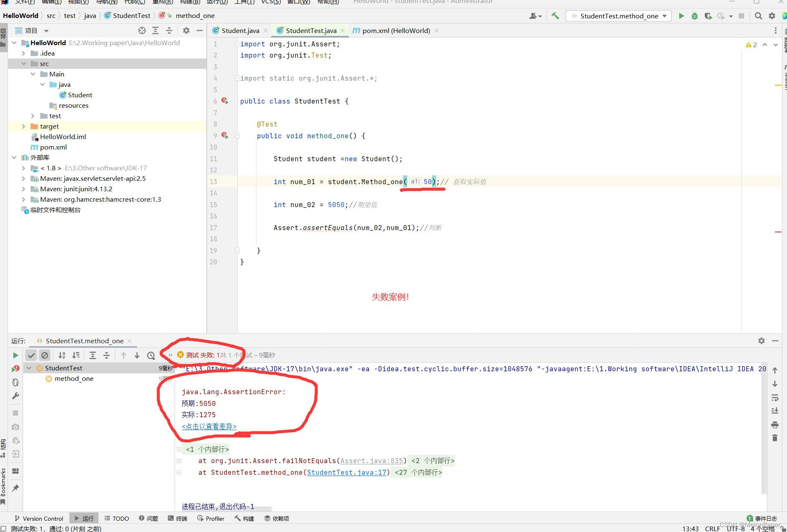This screenshot has height=532, width=787.
Task: Collapse the src folder
Action: click(x=23, y=63)
